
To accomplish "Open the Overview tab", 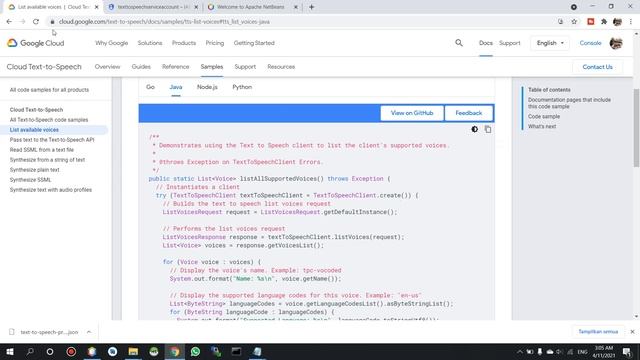I will point(107,67).
